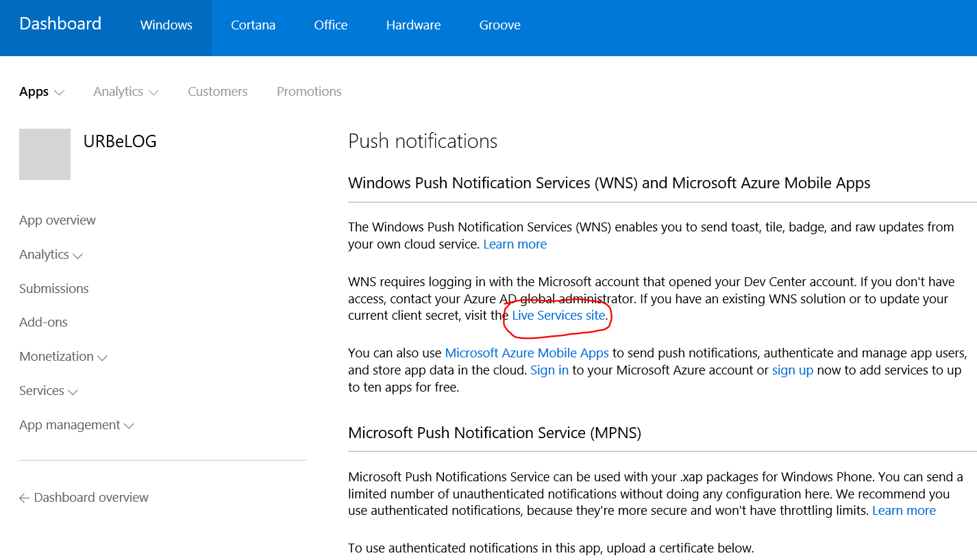Image resolution: width=977 pixels, height=560 pixels.
Task: Open the Promotions menu item
Action: pos(309,92)
